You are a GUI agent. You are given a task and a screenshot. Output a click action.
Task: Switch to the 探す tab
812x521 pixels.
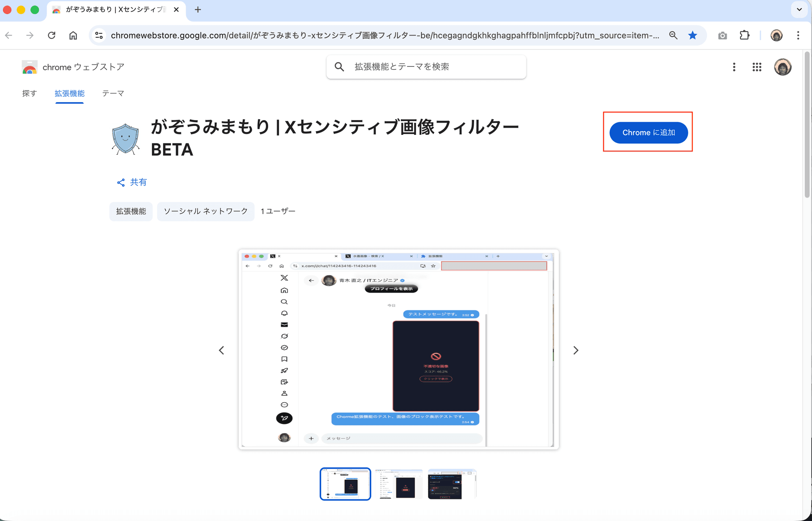(30, 93)
